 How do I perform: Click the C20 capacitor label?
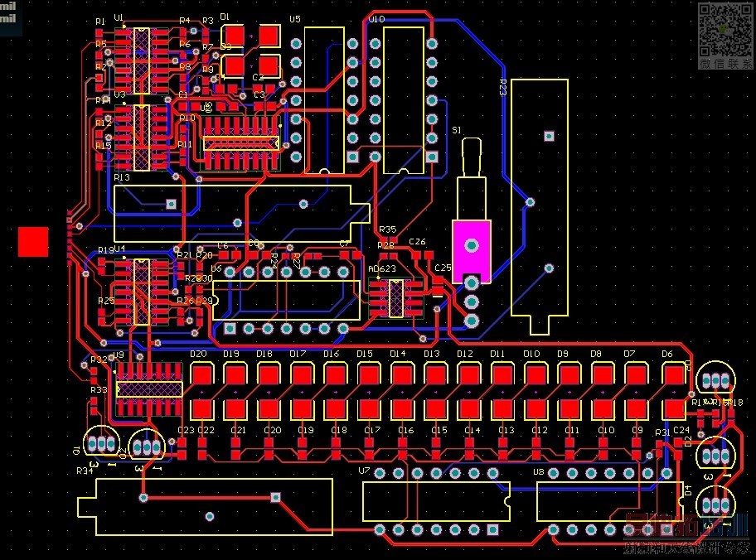273,430
